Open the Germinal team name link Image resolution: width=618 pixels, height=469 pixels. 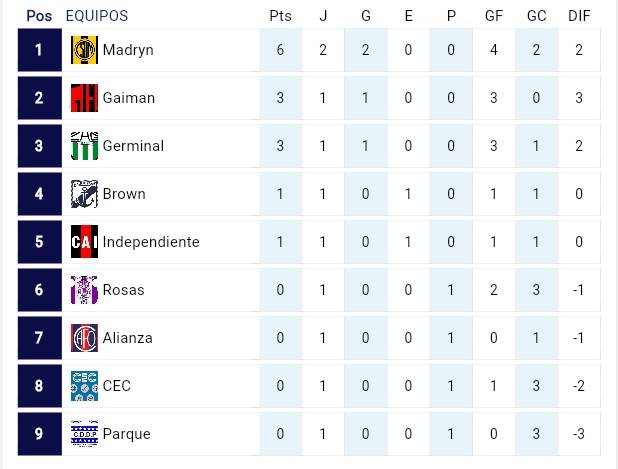pyautogui.click(x=133, y=146)
